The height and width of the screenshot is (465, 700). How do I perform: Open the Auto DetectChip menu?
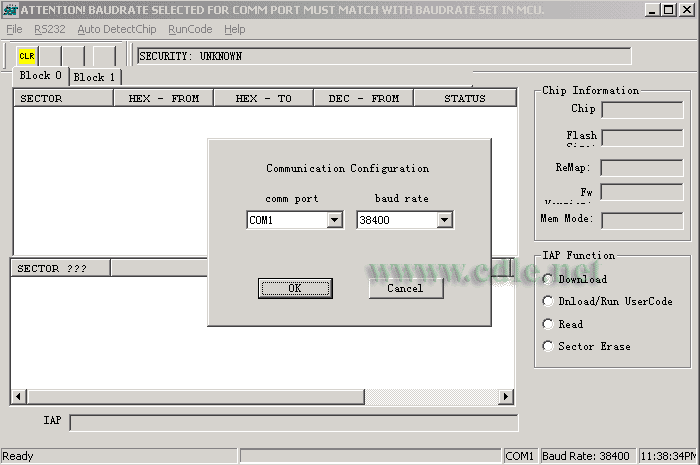point(117,30)
